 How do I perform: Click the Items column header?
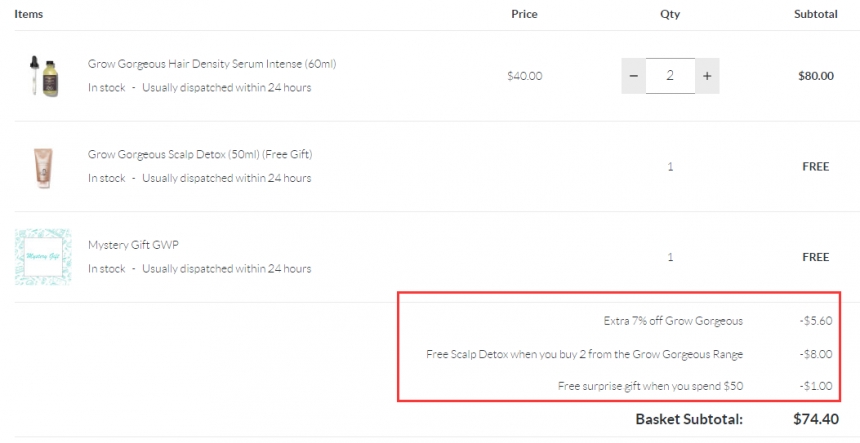pyautogui.click(x=28, y=14)
